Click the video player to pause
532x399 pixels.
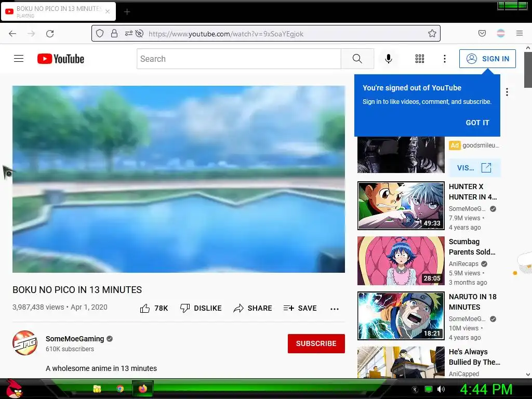179,179
